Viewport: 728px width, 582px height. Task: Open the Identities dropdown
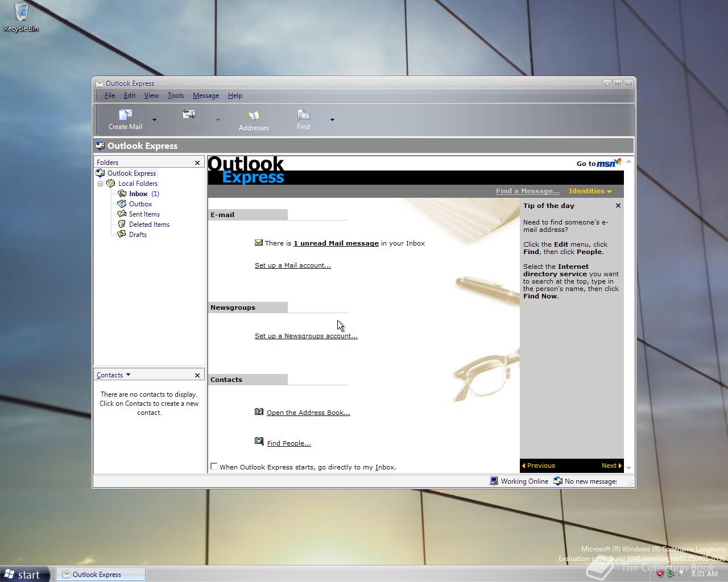(590, 191)
